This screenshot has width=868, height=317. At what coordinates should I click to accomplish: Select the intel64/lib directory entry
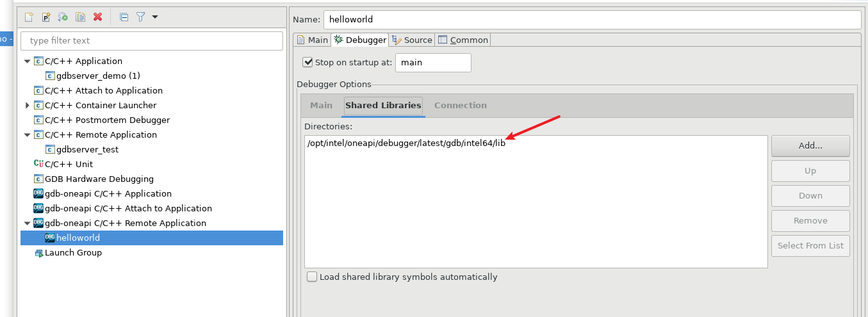pyautogui.click(x=406, y=143)
